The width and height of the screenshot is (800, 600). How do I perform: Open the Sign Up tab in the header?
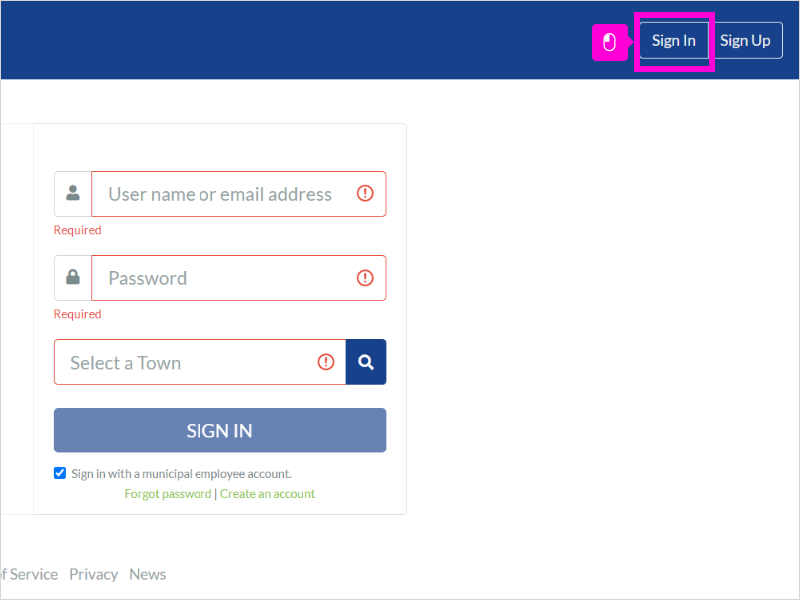coord(745,41)
